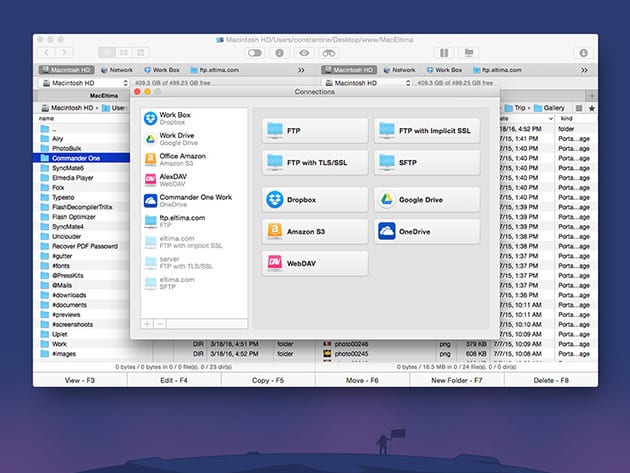630x473 pixels.
Task: Select left panel Work Box drive button
Action: pos(162,70)
